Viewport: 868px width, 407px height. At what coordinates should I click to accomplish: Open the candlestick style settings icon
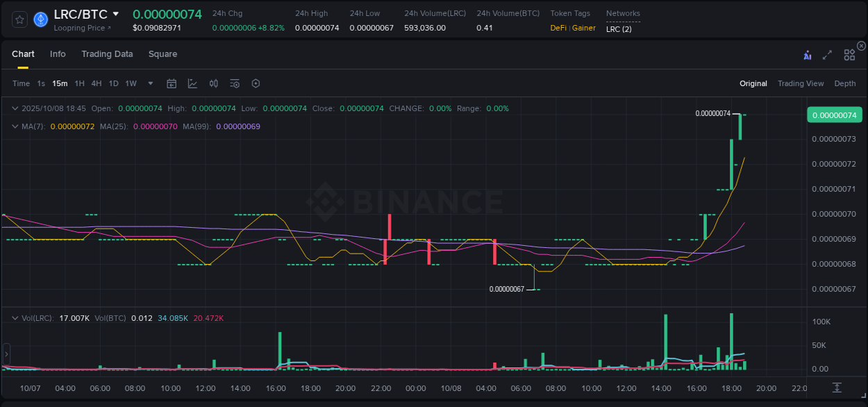click(214, 83)
